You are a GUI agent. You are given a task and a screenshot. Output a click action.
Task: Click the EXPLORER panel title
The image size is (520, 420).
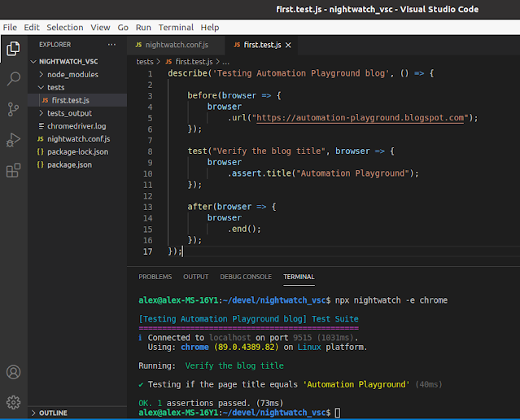point(55,45)
